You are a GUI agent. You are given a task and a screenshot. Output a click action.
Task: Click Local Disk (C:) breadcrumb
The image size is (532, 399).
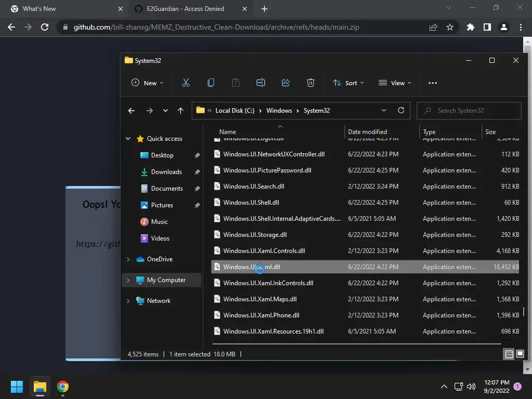(x=235, y=111)
